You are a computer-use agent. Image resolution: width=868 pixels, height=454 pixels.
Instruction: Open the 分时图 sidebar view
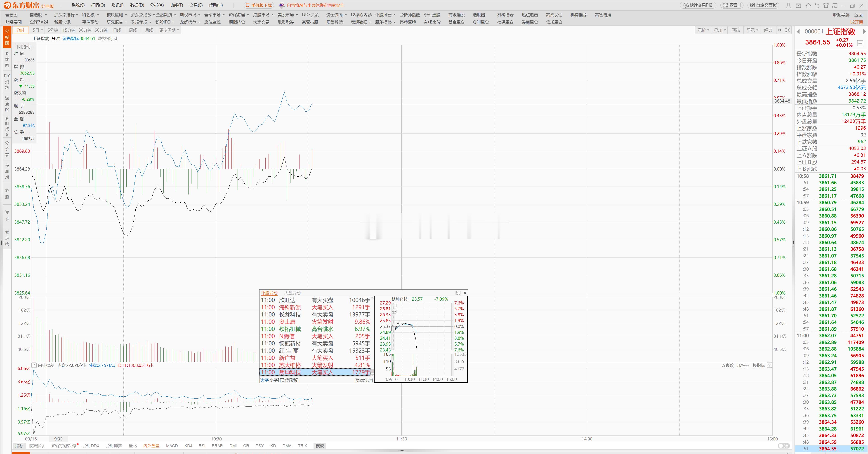(x=7, y=37)
